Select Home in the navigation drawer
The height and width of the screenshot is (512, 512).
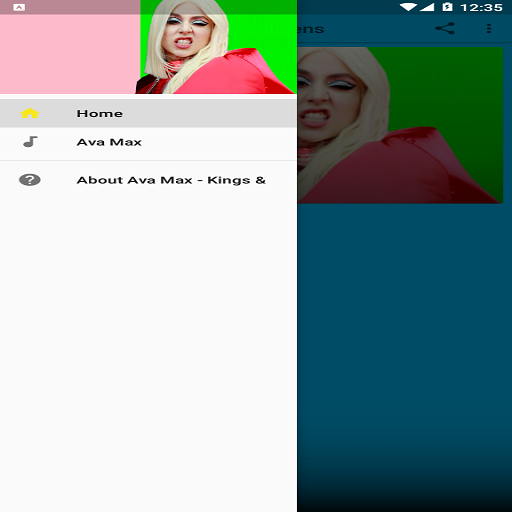coord(148,113)
